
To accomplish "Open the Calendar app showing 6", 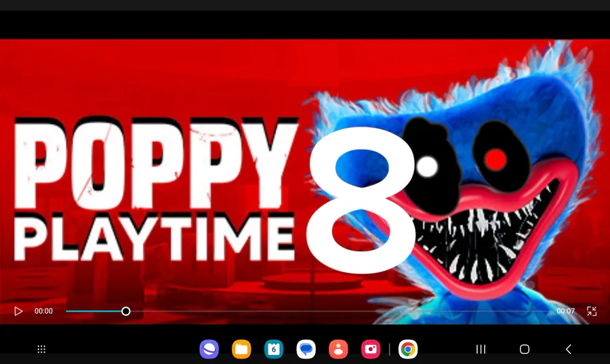I will pos(274,349).
